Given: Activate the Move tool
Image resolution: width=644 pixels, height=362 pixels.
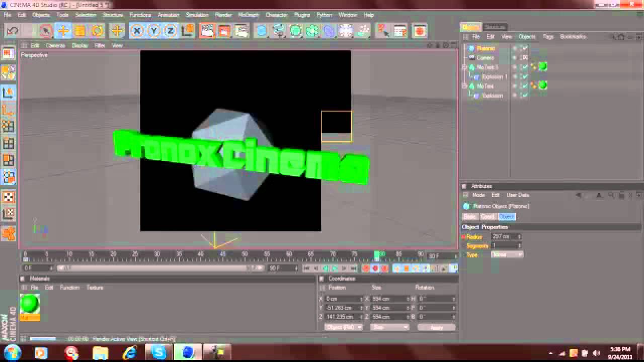Looking at the screenshot, I should pos(63,31).
